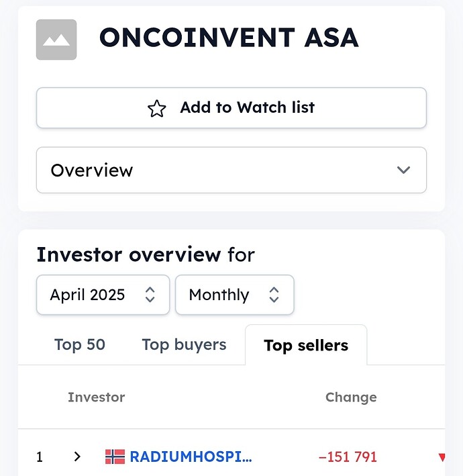The height and width of the screenshot is (476, 463).
Task: Click the chevron arrow in the Overview box
Action: [403, 170]
